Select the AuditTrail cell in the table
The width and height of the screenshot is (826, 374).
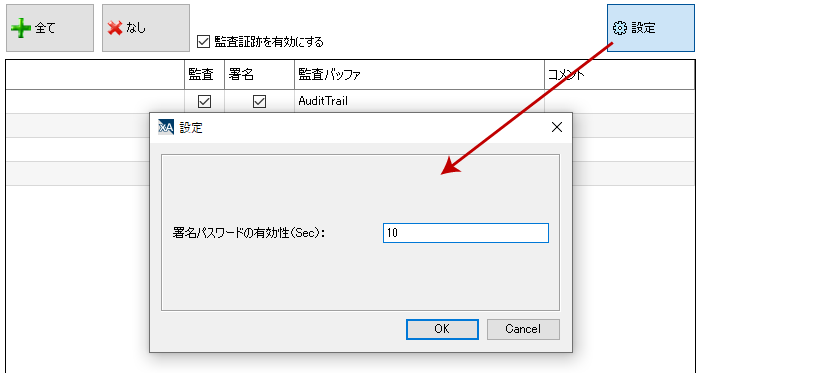(419, 101)
